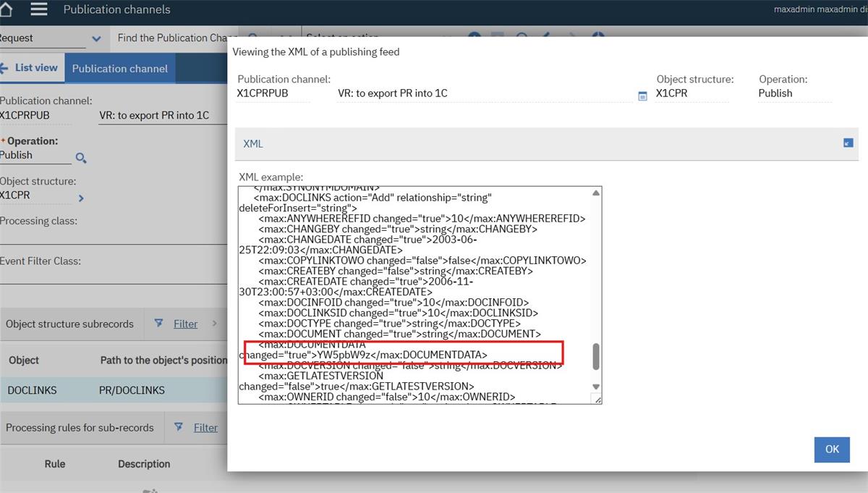Click the XML section header label
The height and width of the screenshot is (493, 868).
point(253,143)
